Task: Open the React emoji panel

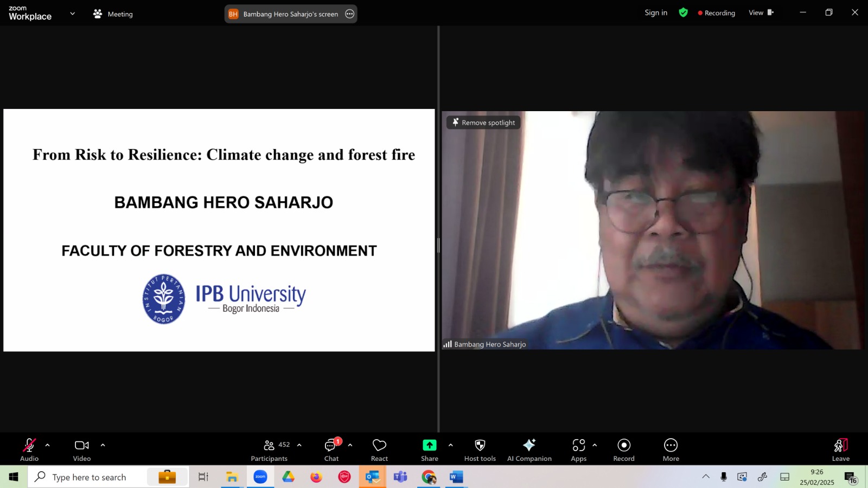Action: click(379, 450)
